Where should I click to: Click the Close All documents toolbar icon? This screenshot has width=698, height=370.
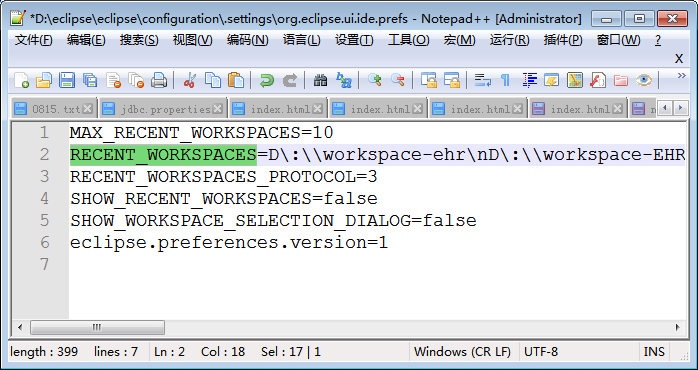(x=136, y=81)
